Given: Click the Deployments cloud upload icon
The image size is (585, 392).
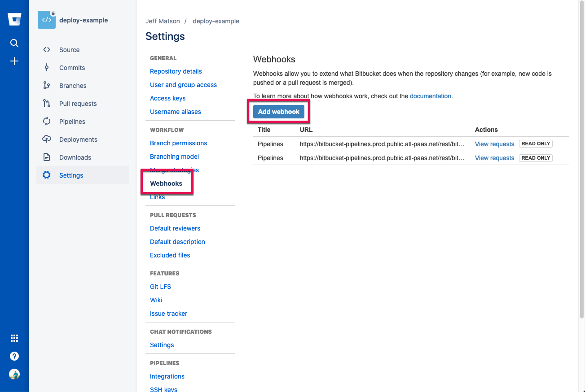Looking at the screenshot, I should click(47, 139).
